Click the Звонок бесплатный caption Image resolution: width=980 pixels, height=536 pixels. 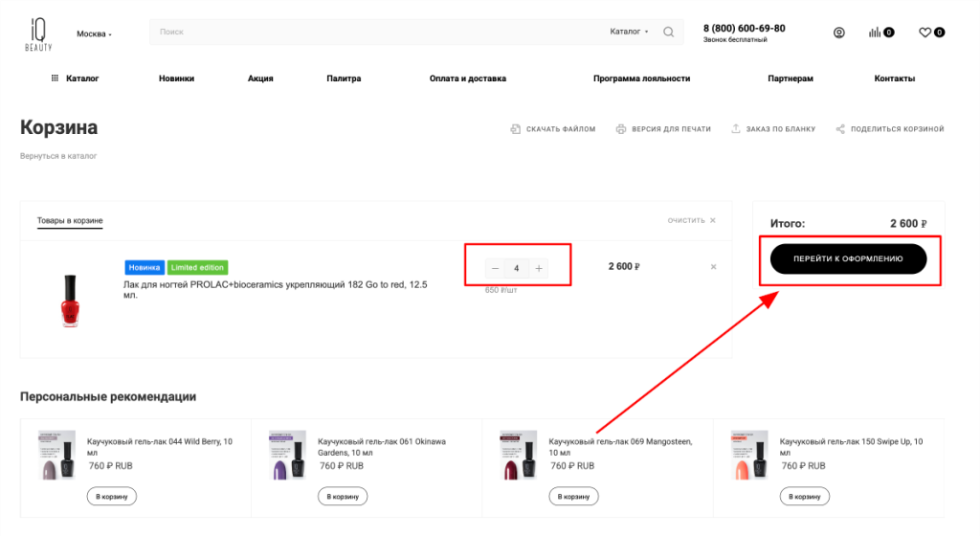pos(735,40)
